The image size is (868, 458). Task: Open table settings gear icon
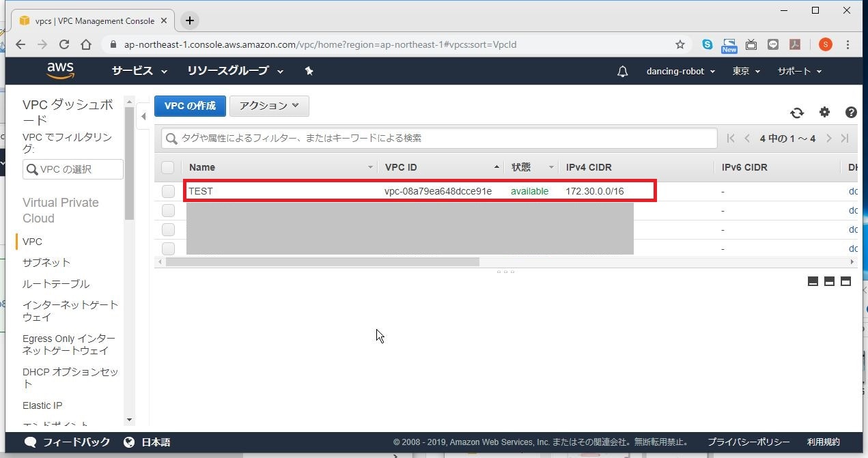tap(824, 113)
